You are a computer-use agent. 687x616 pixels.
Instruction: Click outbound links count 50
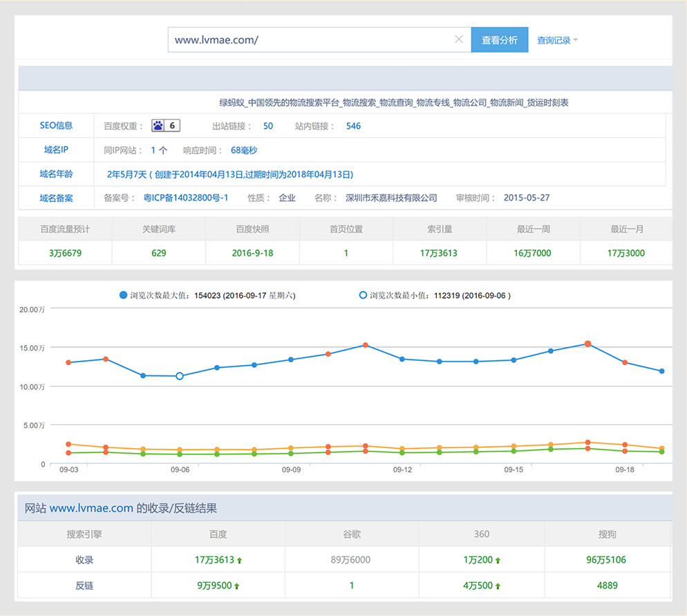click(x=267, y=127)
